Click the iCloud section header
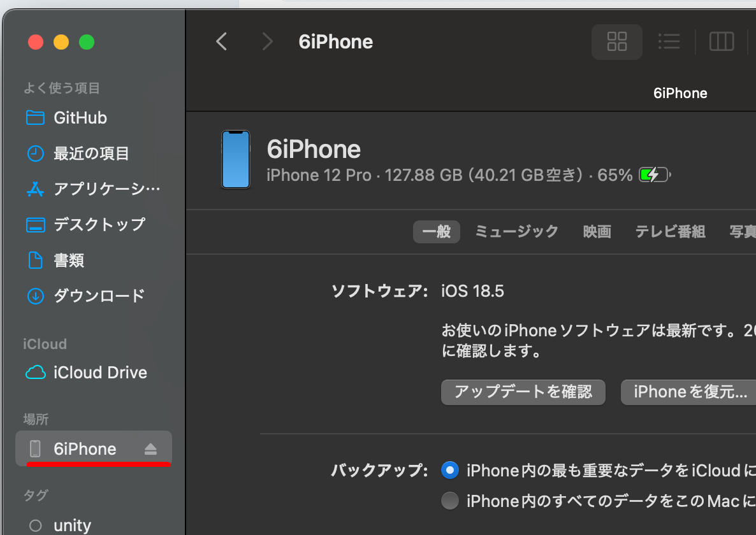This screenshot has width=756, height=535. pos(45,344)
